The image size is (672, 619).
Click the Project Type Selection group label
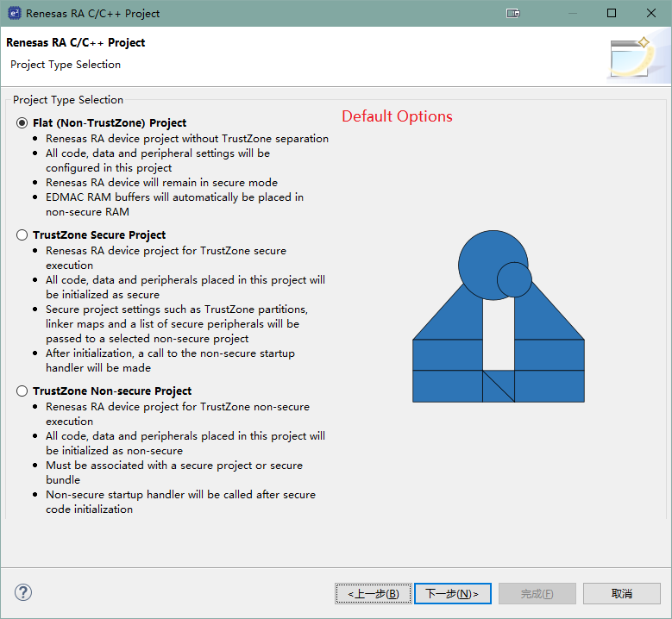68,100
